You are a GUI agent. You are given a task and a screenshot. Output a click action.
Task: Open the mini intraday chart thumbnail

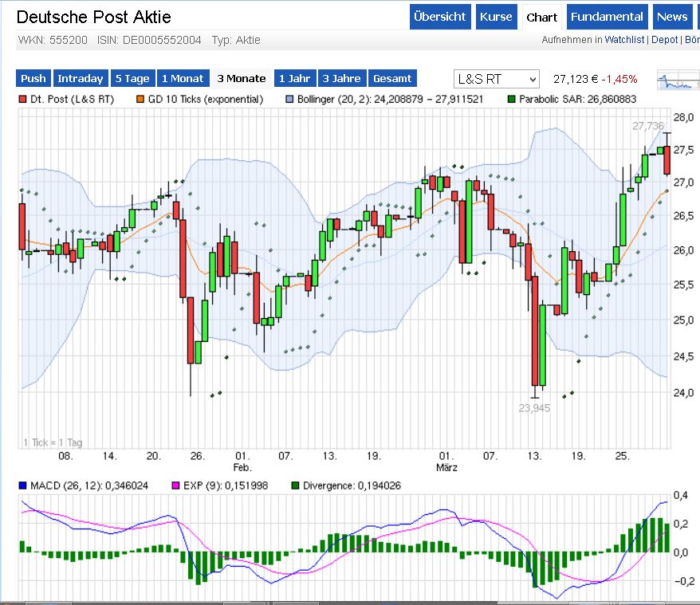tap(678, 80)
